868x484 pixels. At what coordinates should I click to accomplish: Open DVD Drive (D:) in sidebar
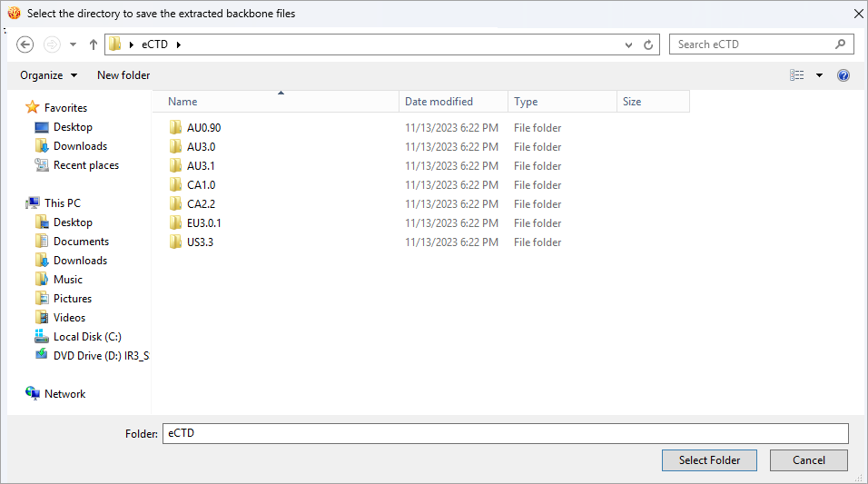pyautogui.click(x=92, y=356)
